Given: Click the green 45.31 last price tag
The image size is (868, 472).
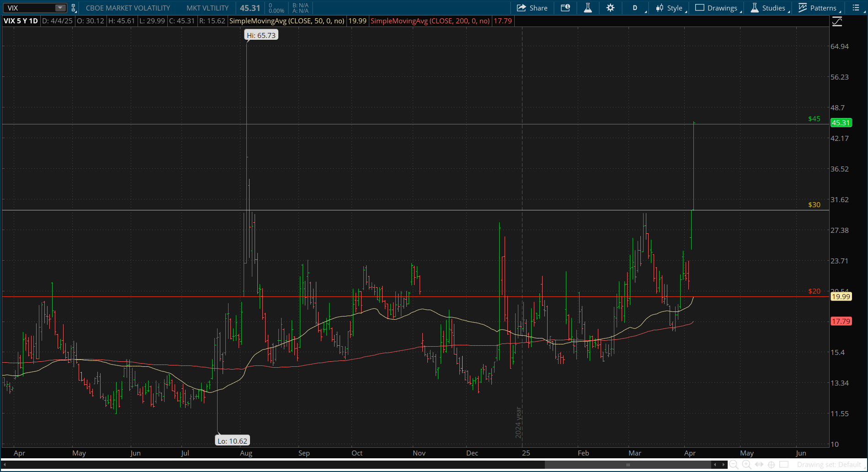Looking at the screenshot, I should (x=841, y=123).
